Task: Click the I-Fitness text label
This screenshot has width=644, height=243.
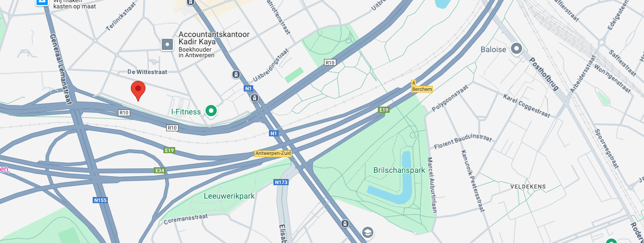Action: coord(186,112)
